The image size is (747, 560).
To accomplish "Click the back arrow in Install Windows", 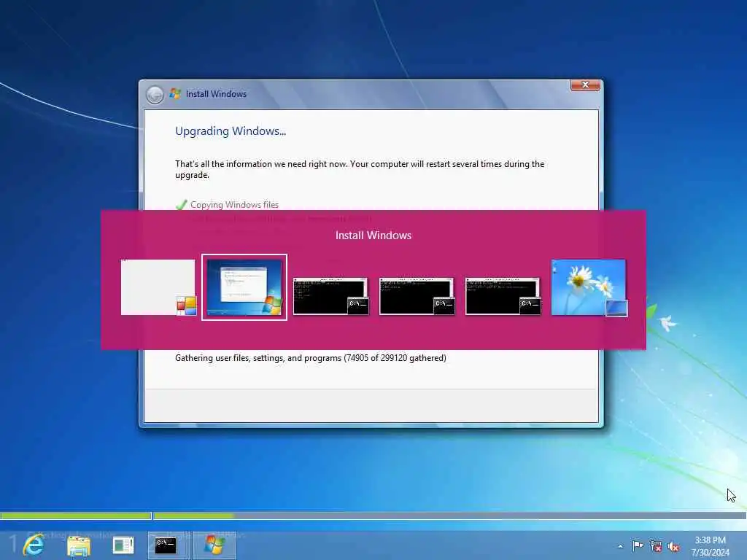I will 155,94.
